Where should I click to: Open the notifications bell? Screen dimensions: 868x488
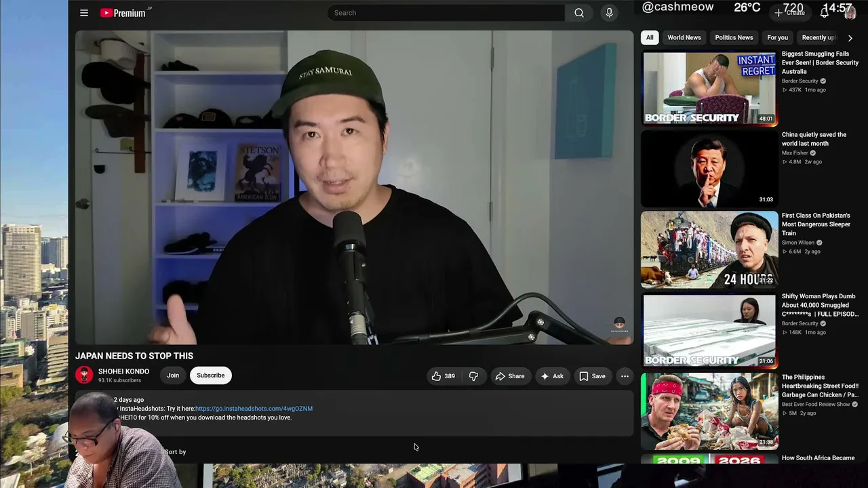pos(825,12)
